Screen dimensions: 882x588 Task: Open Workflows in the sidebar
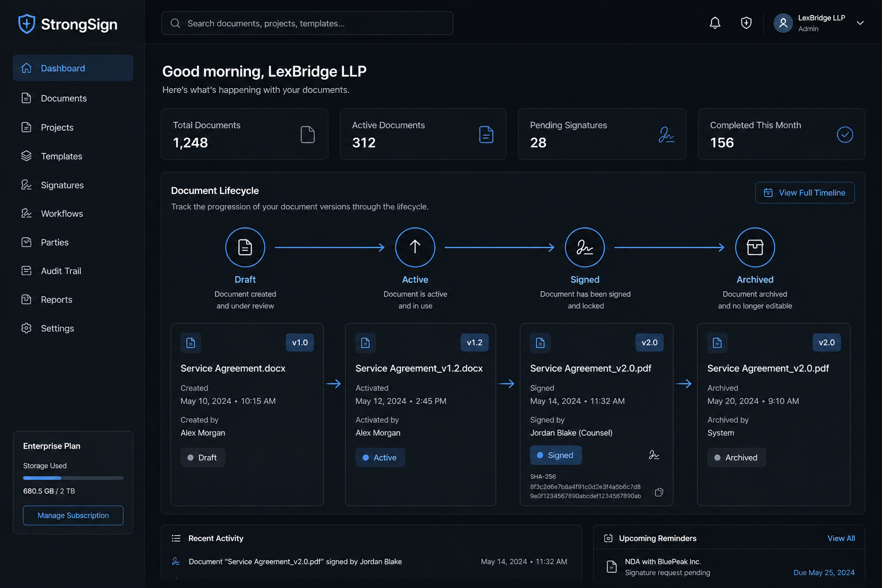73,213
